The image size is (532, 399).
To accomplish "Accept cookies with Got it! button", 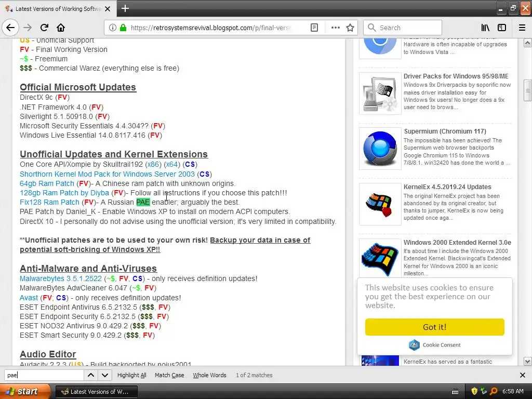I will point(435,327).
